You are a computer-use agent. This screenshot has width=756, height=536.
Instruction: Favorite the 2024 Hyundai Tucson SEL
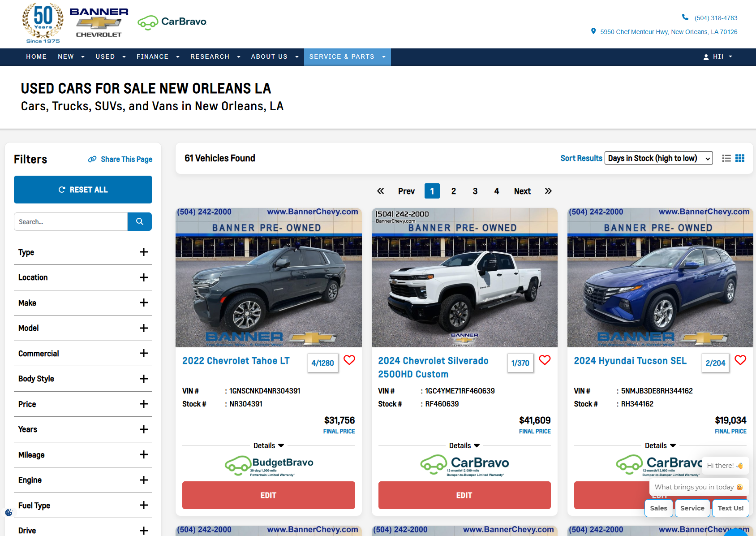pyautogui.click(x=740, y=360)
